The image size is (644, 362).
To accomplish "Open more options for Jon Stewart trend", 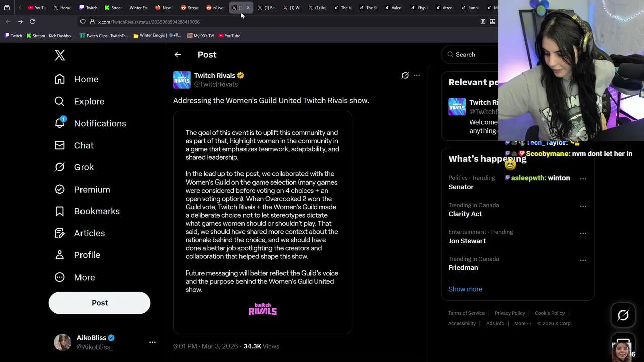I will [x=583, y=233].
